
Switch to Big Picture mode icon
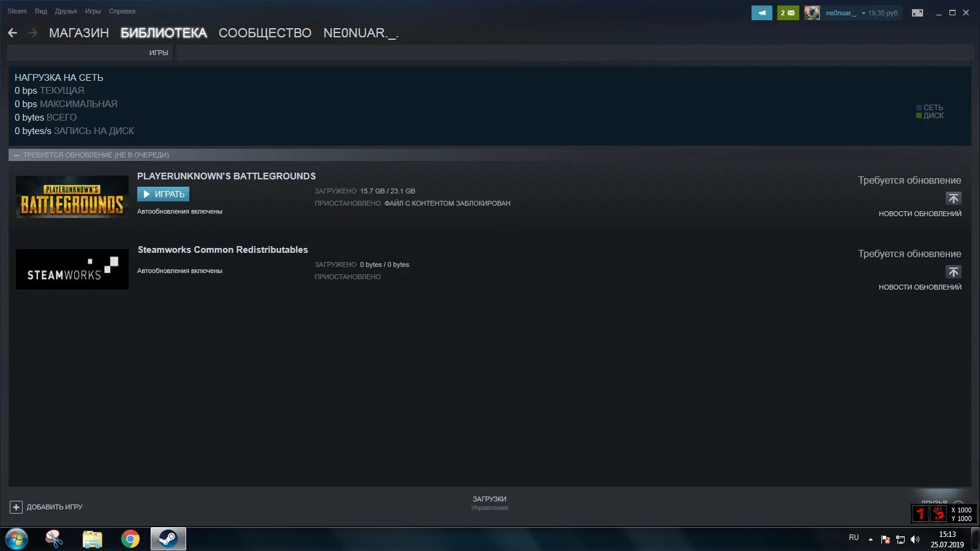coord(918,13)
